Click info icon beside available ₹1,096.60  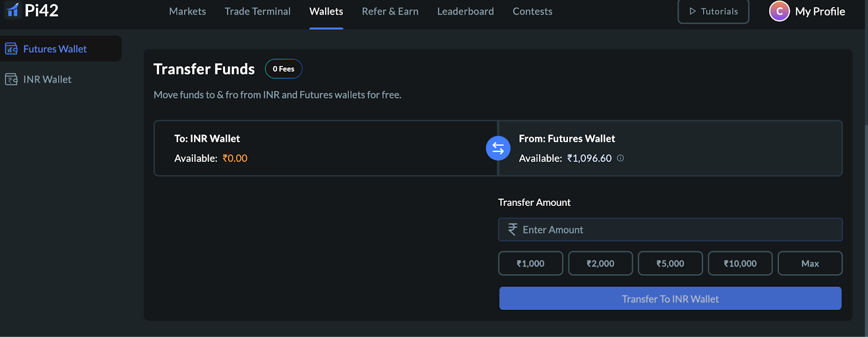click(621, 158)
